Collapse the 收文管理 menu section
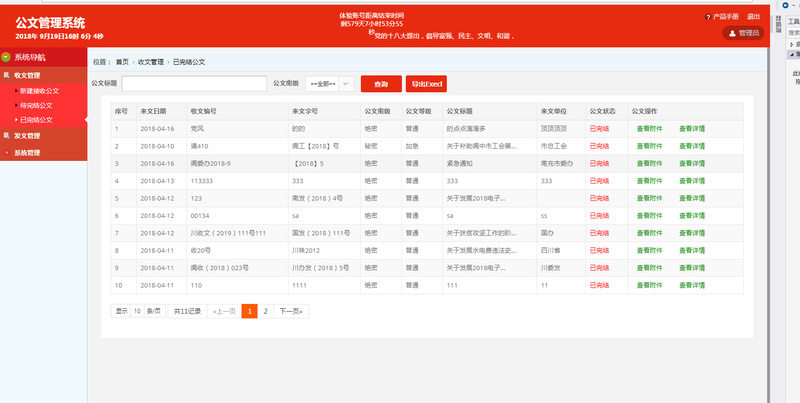This screenshot has width=800, height=403. click(43, 75)
